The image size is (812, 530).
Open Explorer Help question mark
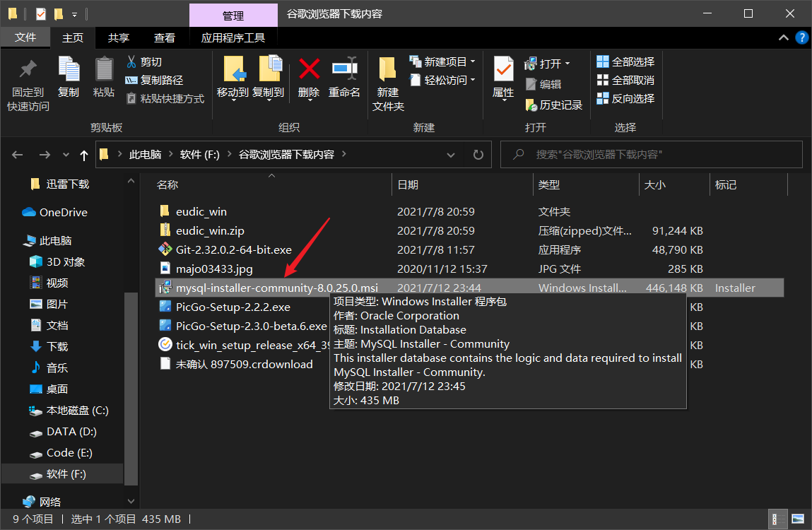pyautogui.click(x=801, y=37)
